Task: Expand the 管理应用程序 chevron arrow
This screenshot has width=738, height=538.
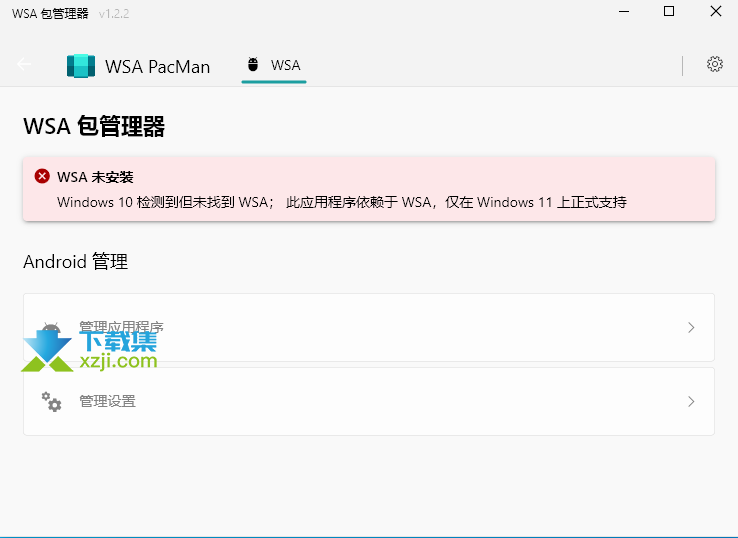Action: click(x=691, y=328)
